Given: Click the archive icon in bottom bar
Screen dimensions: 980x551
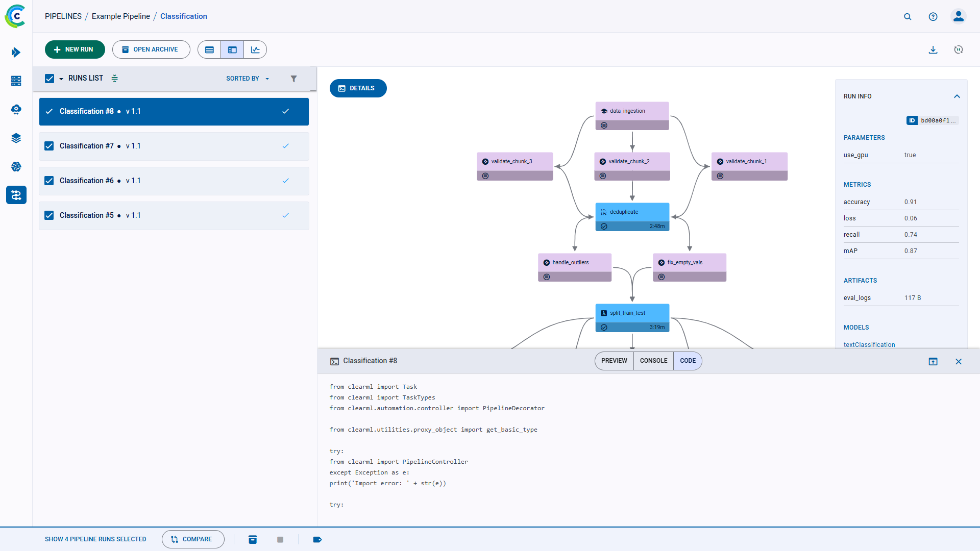Looking at the screenshot, I should pyautogui.click(x=253, y=539).
